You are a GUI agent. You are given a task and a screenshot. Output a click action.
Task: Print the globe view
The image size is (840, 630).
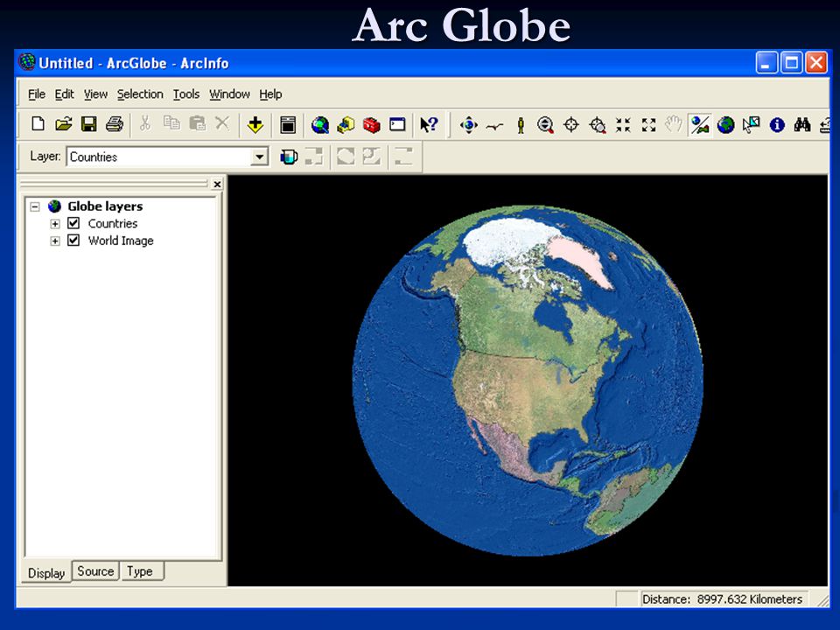tap(115, 124)
